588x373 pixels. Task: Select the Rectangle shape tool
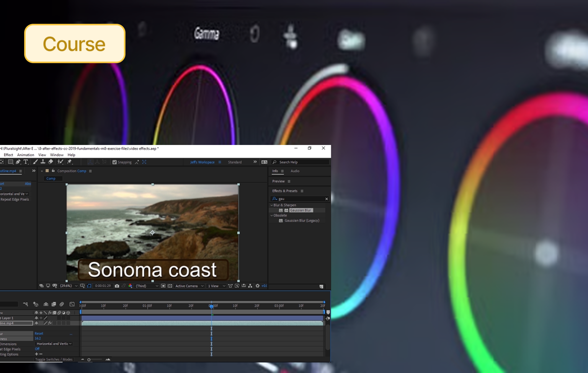tap(10, 162)
